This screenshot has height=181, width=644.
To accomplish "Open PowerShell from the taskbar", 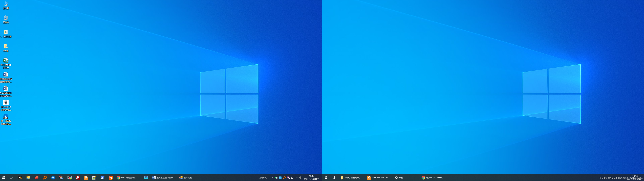I will 102,177.
